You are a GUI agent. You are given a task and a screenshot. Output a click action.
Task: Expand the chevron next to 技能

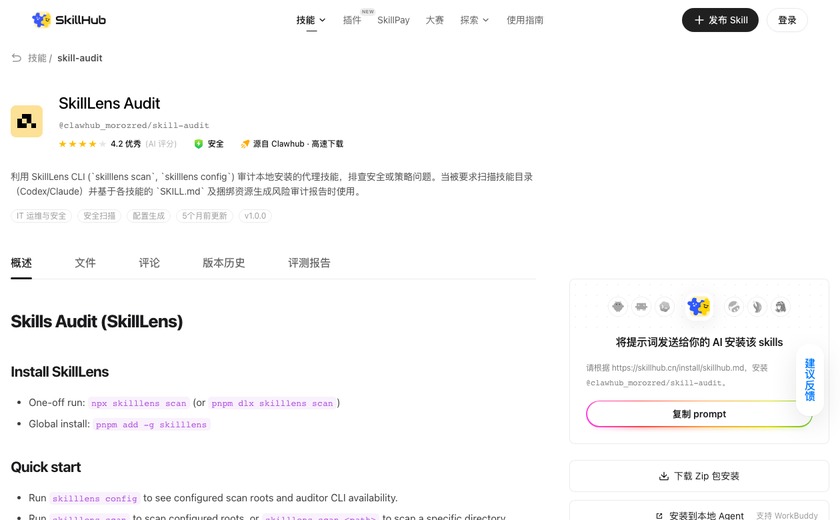(x=322, y=20)
